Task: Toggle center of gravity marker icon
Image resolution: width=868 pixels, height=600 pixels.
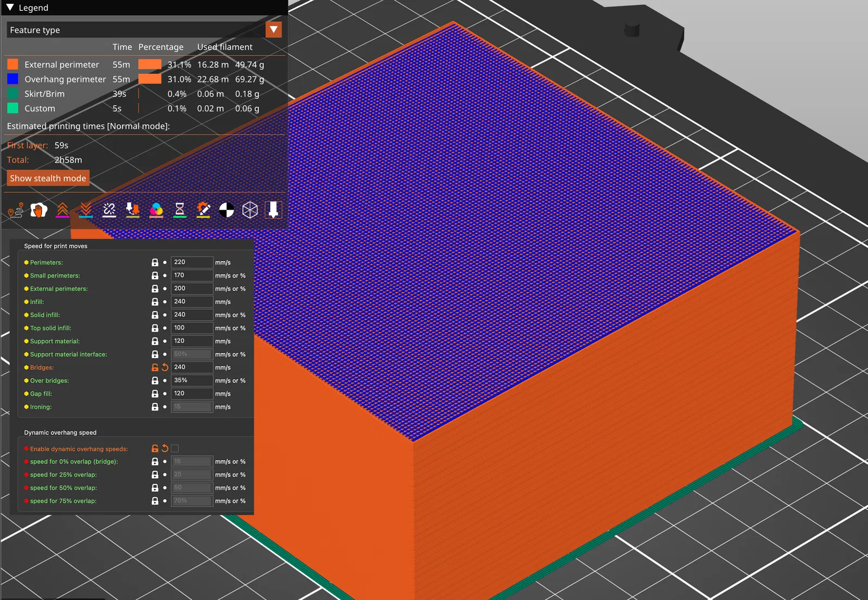Action: click(226, 210)
